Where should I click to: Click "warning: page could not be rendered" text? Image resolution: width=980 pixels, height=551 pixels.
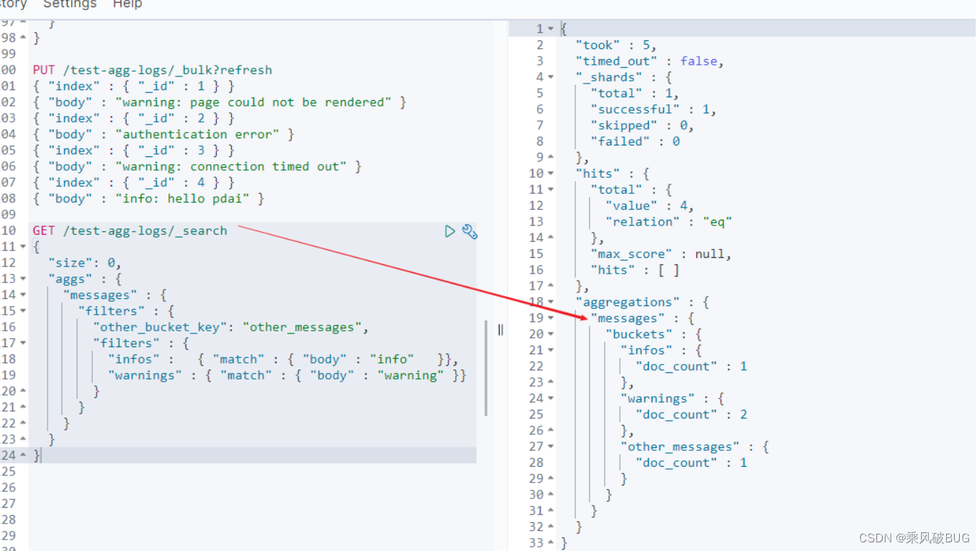pos(253,102)
